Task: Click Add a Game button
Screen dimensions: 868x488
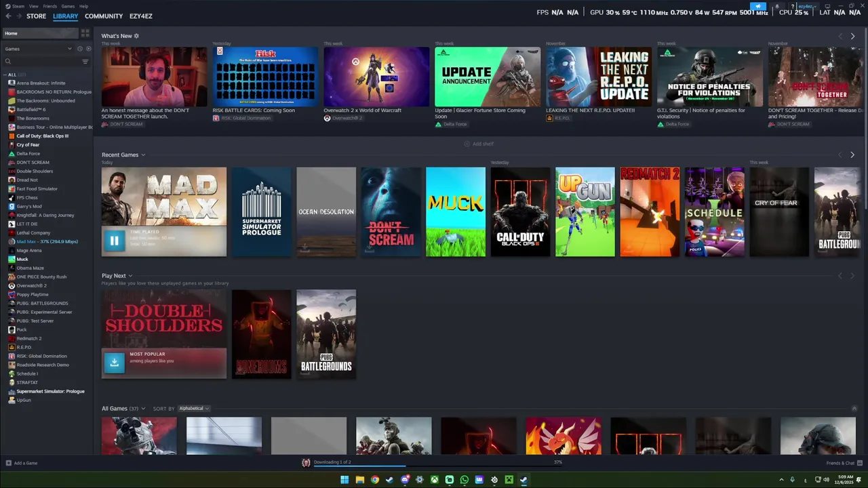Action: pyautogui.click(x=22, y=463)
